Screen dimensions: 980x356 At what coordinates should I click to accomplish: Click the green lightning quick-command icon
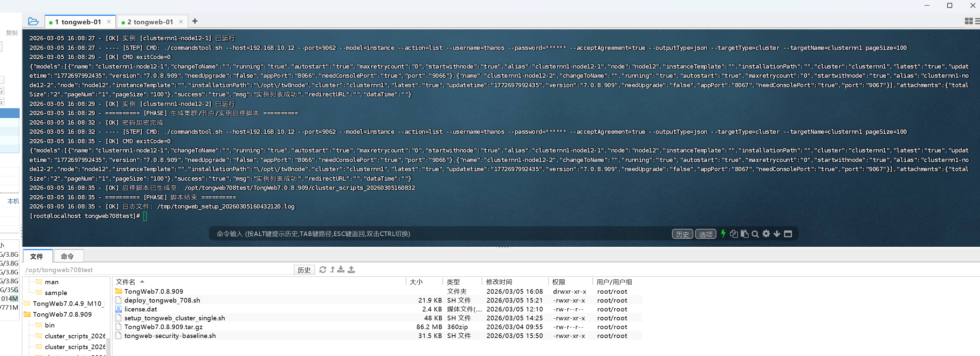[x=723, y=234]
